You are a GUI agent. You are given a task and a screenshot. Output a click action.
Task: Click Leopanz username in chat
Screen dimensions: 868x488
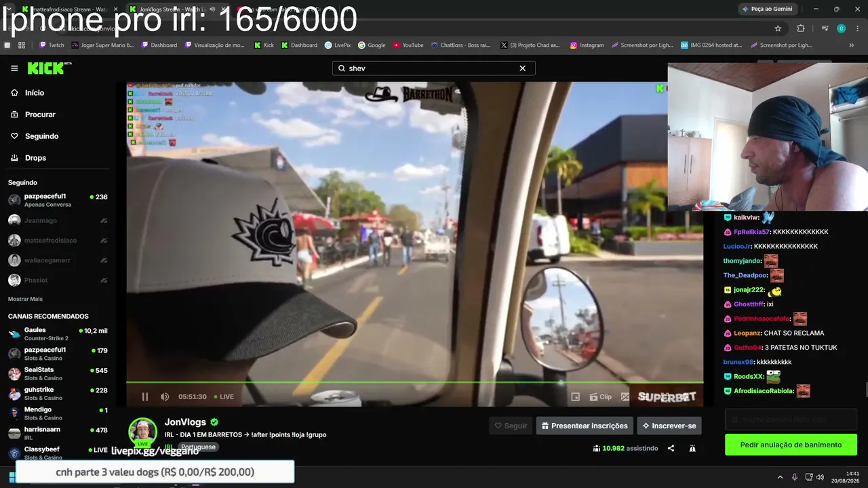point(747,333)
